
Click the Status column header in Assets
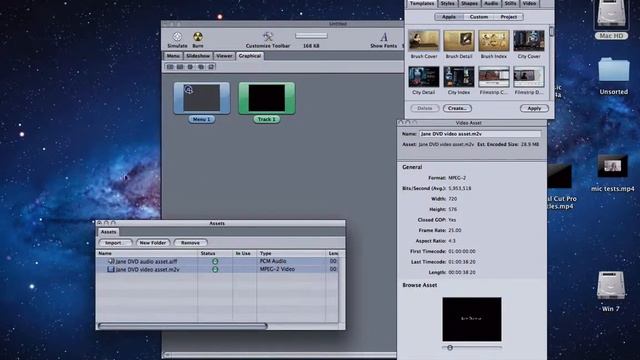click(x=215, y=253)
